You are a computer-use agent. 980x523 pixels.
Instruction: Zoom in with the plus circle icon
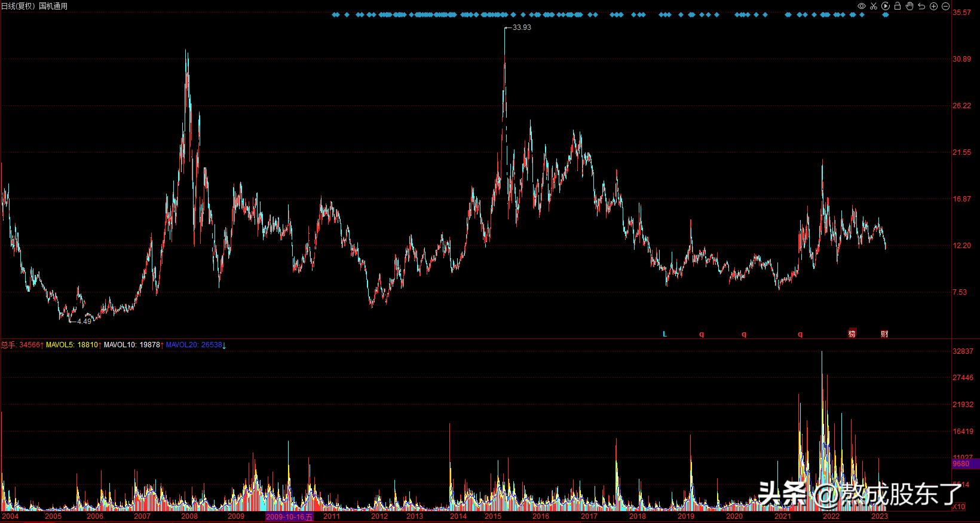(x=933, y=6)
